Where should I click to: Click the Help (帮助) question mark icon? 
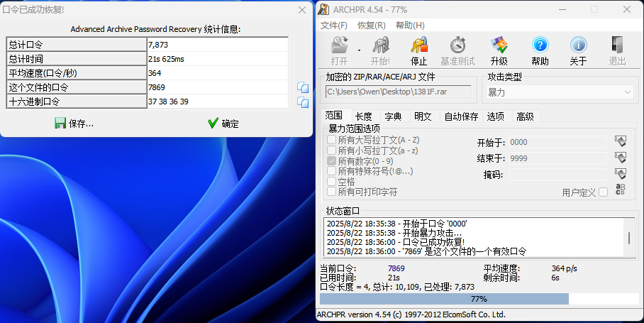click(540, 45)
